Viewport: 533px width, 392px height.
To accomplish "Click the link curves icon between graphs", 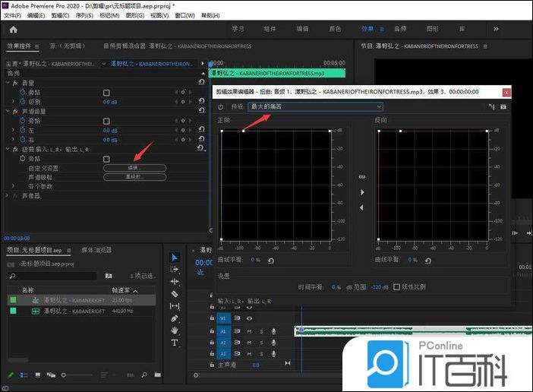I will [361, 177].
